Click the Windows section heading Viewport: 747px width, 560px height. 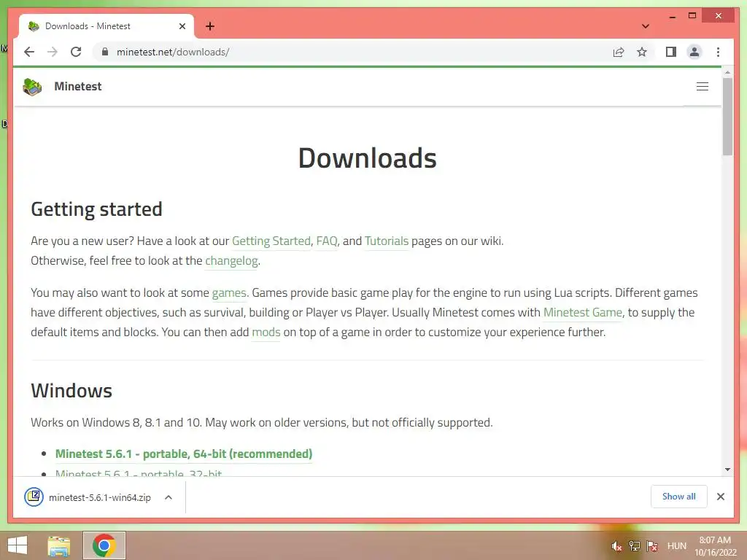tap(71, 391)
